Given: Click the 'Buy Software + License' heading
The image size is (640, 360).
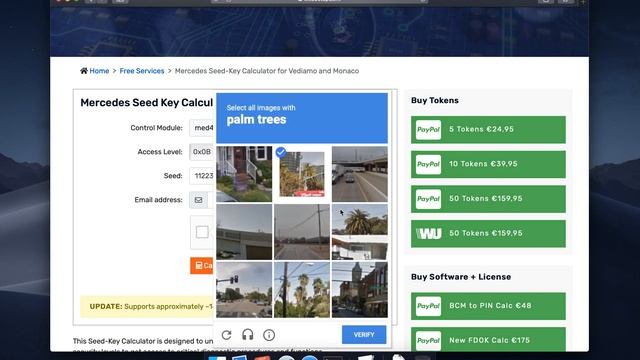Looking at the screenshot, I should 461,277.
